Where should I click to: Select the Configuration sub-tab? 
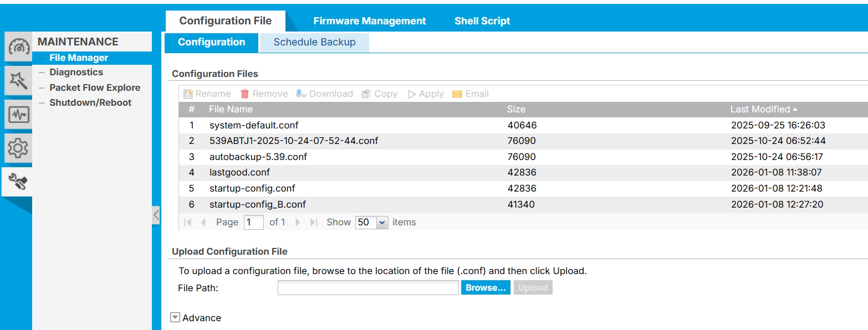(212, 42)
